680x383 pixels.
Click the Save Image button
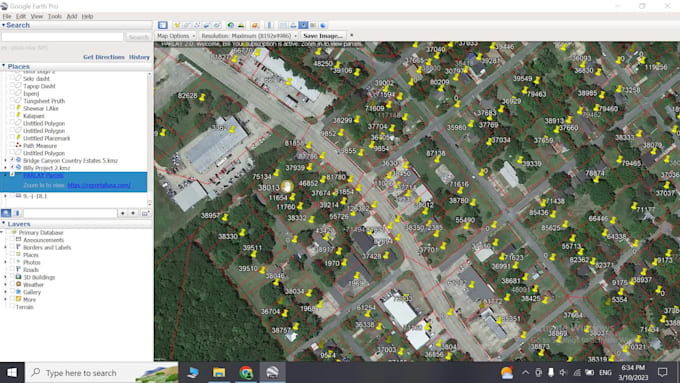coord(323,36)
